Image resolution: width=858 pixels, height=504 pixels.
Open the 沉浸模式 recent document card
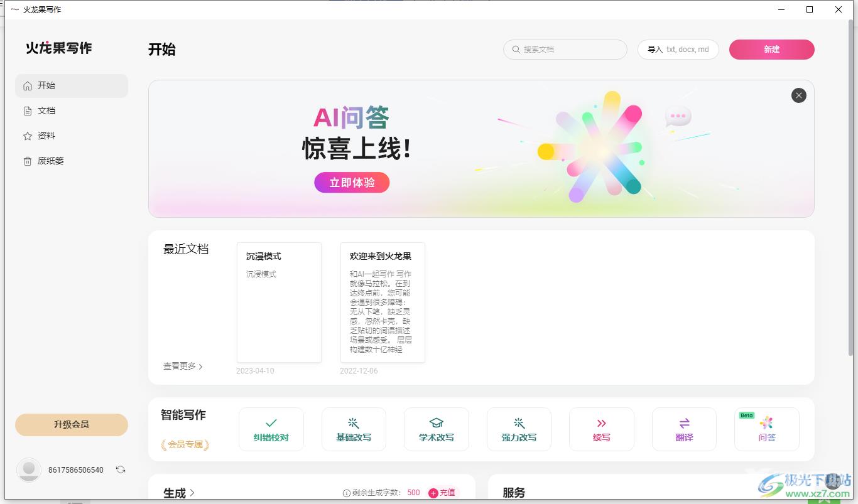279,303
